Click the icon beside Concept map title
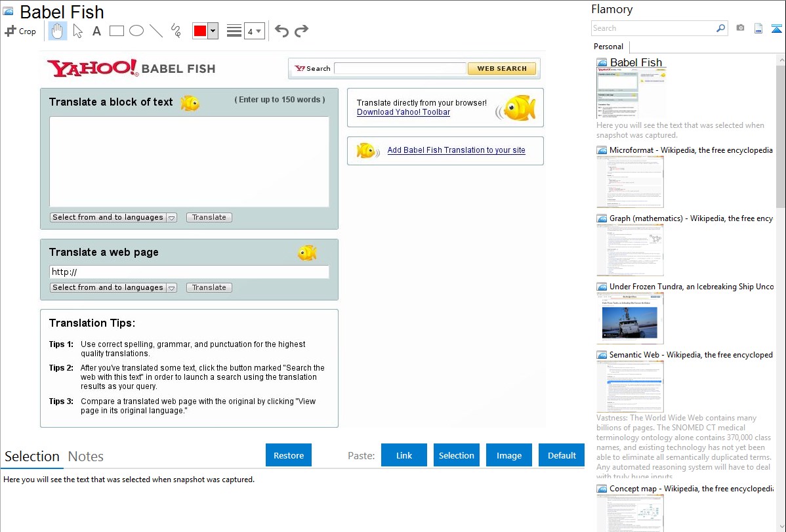Viewport: 786px width, 532px height. pos(602,489)
